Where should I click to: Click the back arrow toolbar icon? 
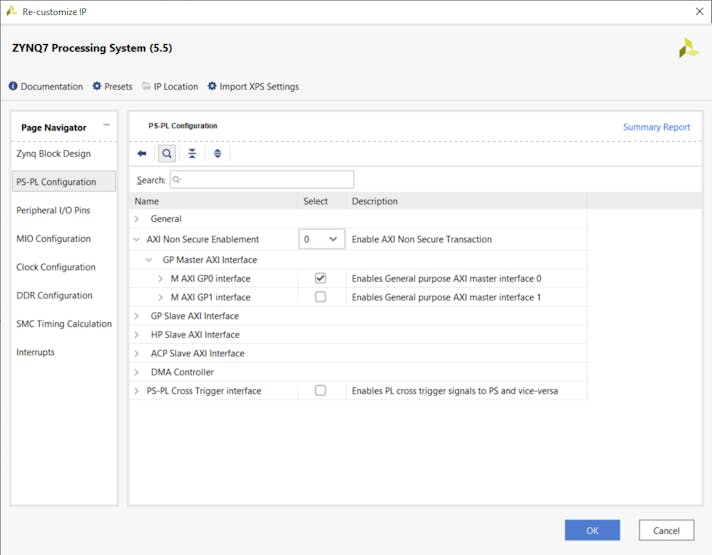[142, 154]
